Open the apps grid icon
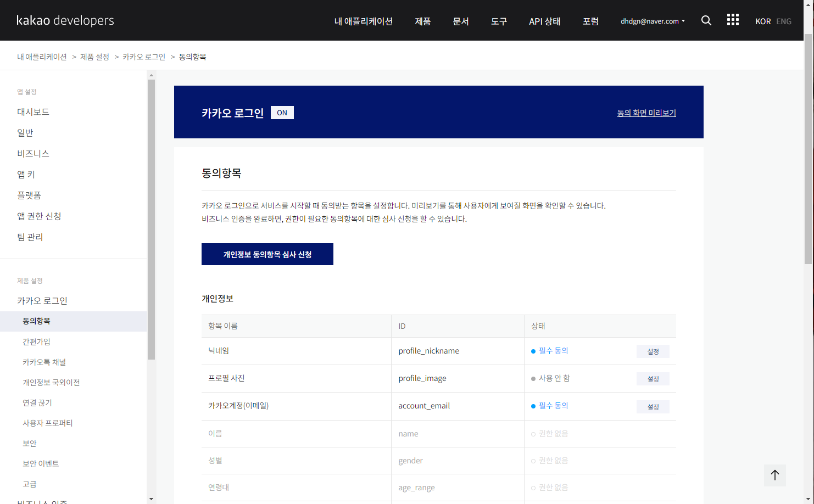Screen dimensions: 814x504 (x=733, y=20)
